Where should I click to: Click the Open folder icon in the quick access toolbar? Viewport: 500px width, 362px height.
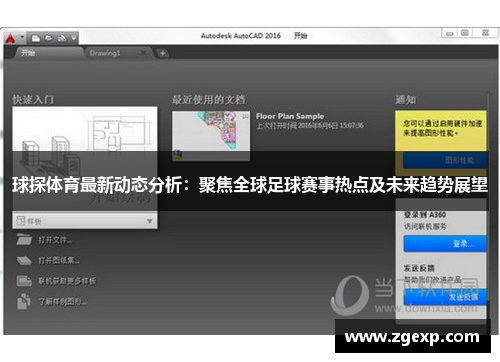(49, 38)
